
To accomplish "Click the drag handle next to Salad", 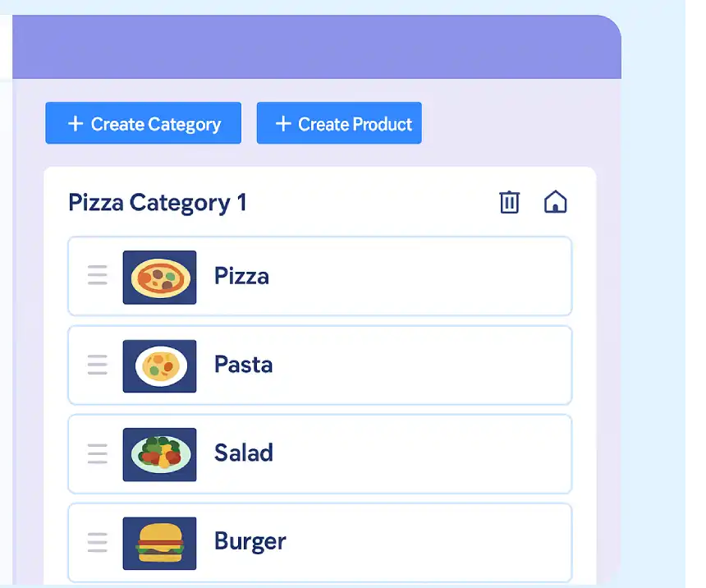I will tap(97, 453).
